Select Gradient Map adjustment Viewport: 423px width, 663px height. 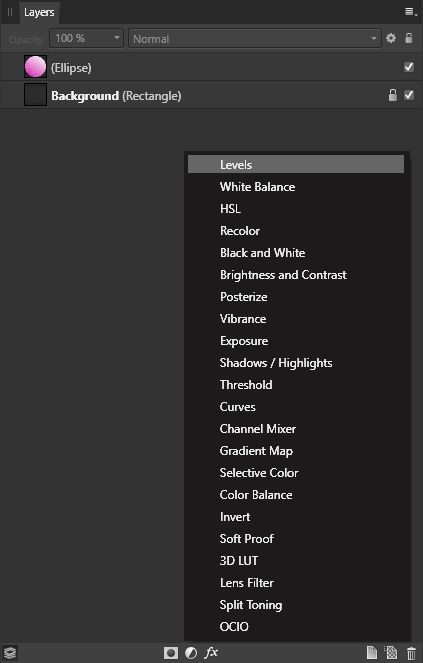pos(296,450)
